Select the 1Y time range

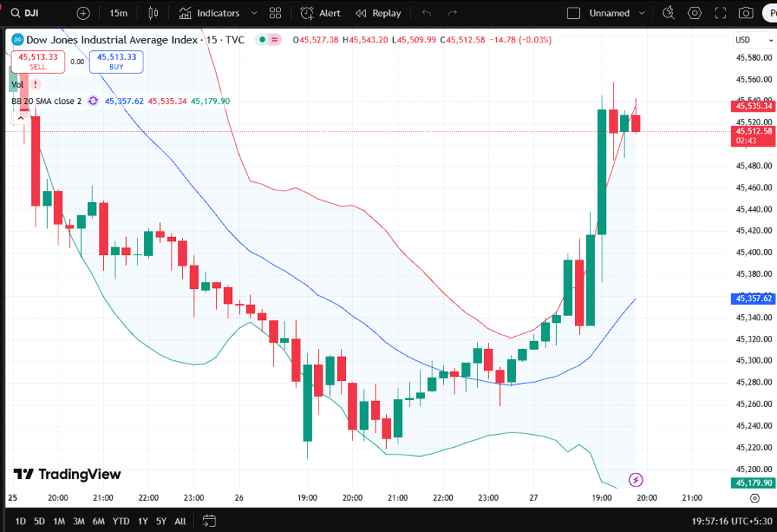[x=143, y=521]
